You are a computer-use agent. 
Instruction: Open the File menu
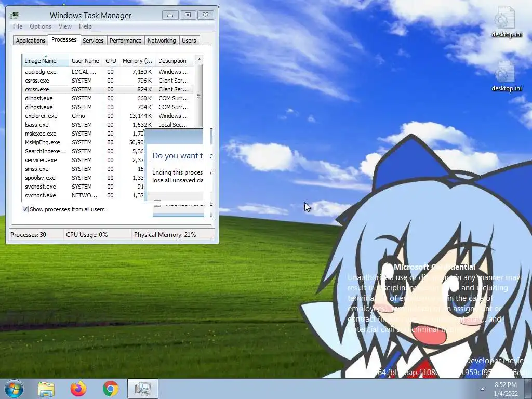pyautogui.click(x=18, y=26)
